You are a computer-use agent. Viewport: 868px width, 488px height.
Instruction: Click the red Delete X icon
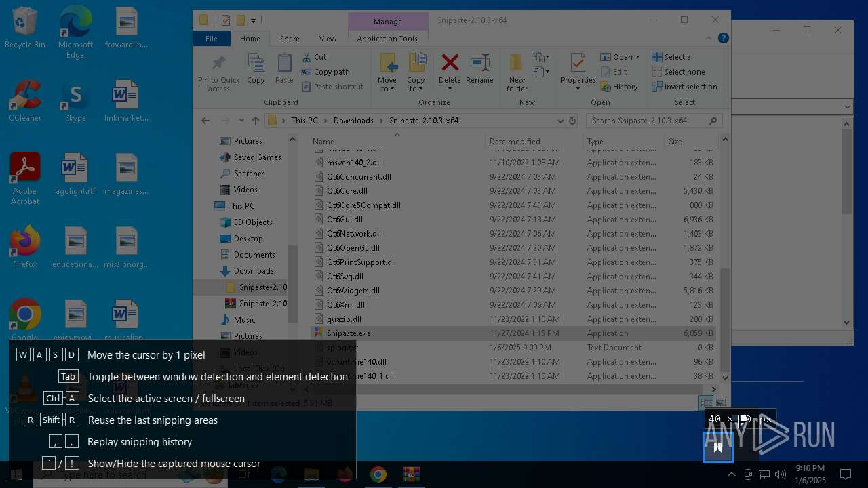tap(450, 63)
